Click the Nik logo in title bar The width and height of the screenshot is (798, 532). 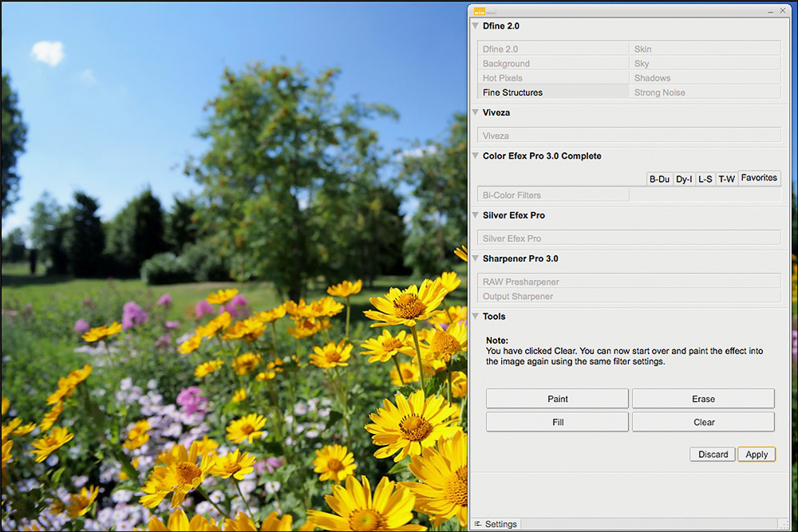(x=480, y=11)
